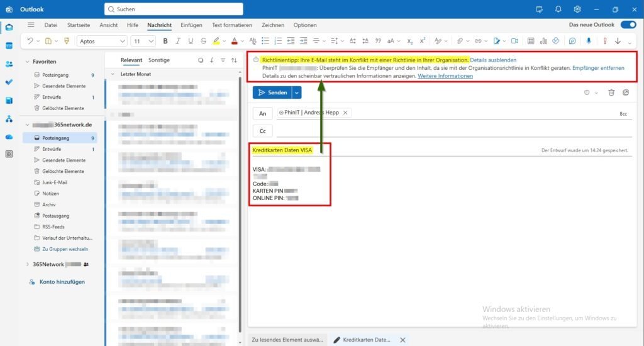Screen dimensions: 644x346
Task: Collapse the Favoriten folder group
Action: 28,62
